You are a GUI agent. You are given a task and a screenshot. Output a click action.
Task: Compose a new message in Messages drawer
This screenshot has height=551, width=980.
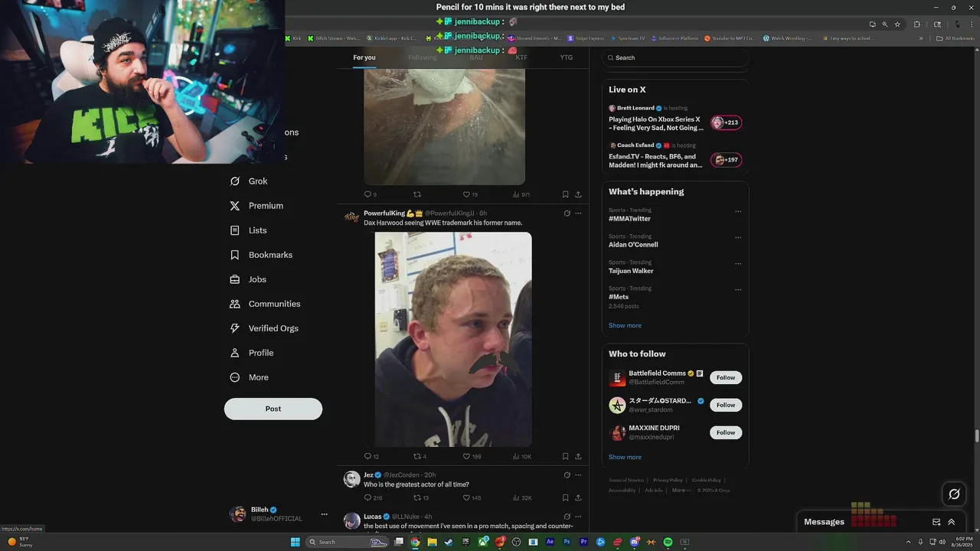(x=936, y=522)
